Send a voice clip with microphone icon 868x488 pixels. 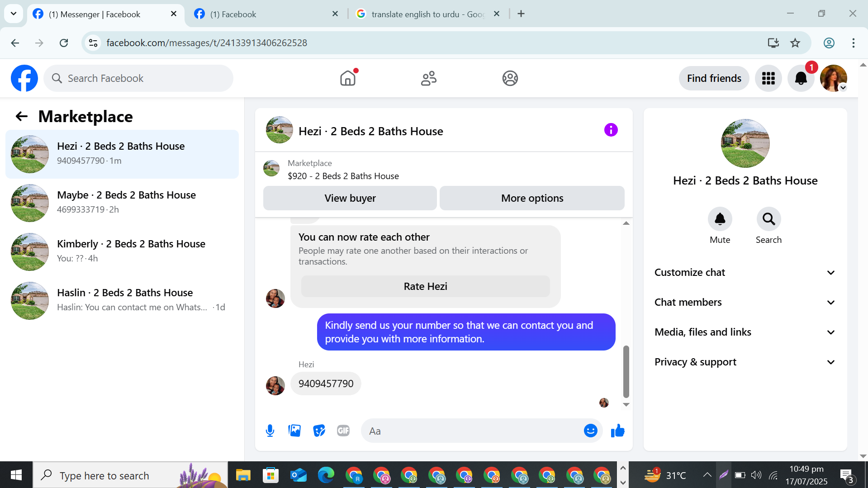pyautogui.click(x=270, y=431)
